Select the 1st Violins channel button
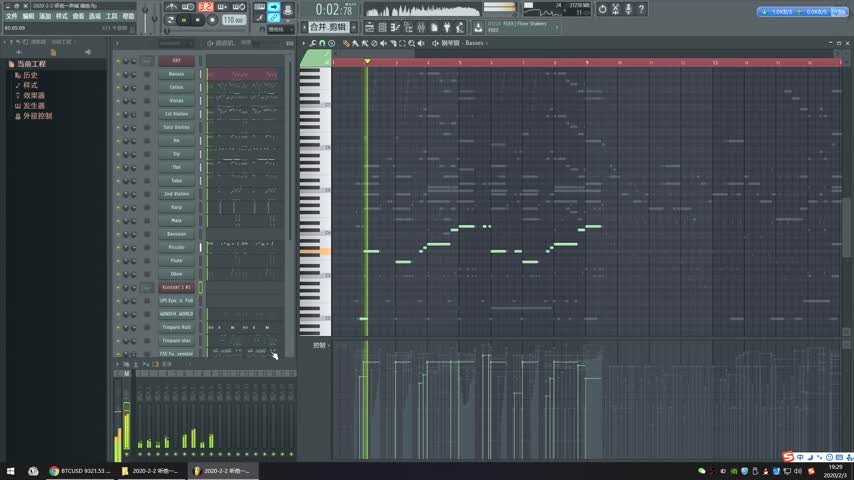 click(x=176, y=114)
